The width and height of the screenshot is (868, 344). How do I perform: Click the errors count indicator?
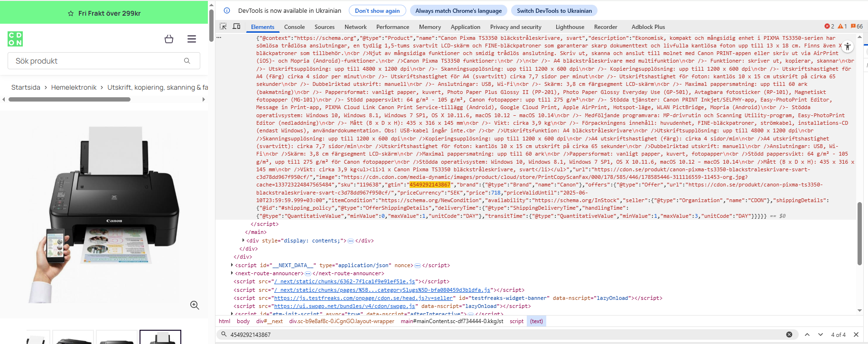coord(830,27)
